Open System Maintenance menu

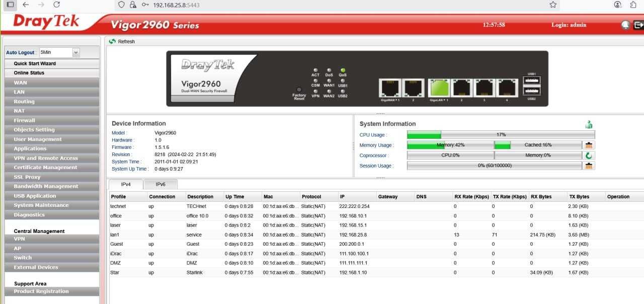[x=52, y=205]
